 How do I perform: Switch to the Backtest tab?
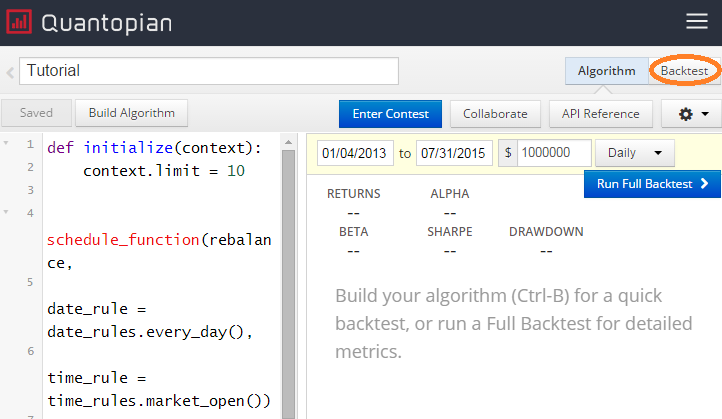684,71
